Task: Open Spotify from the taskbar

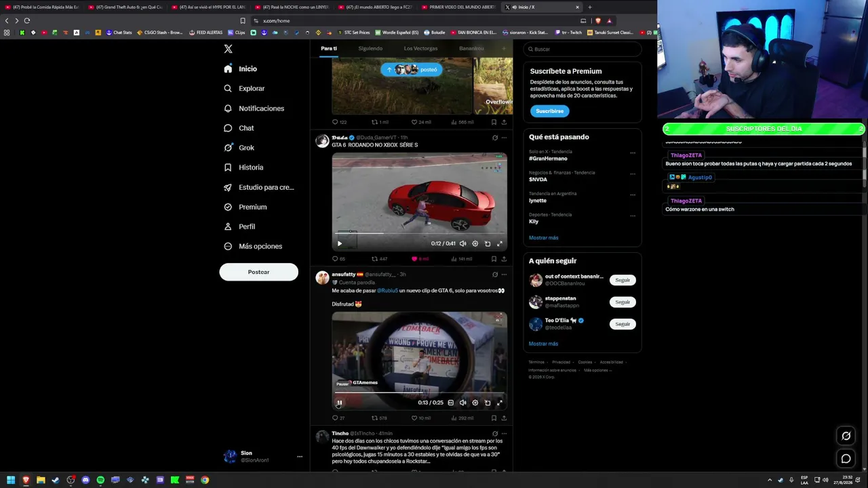Action: [x=100, y=480]
